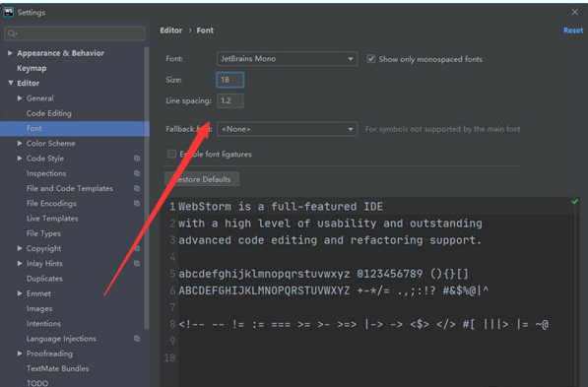Expand the Color Scheme node

click(x=20, y=143)
